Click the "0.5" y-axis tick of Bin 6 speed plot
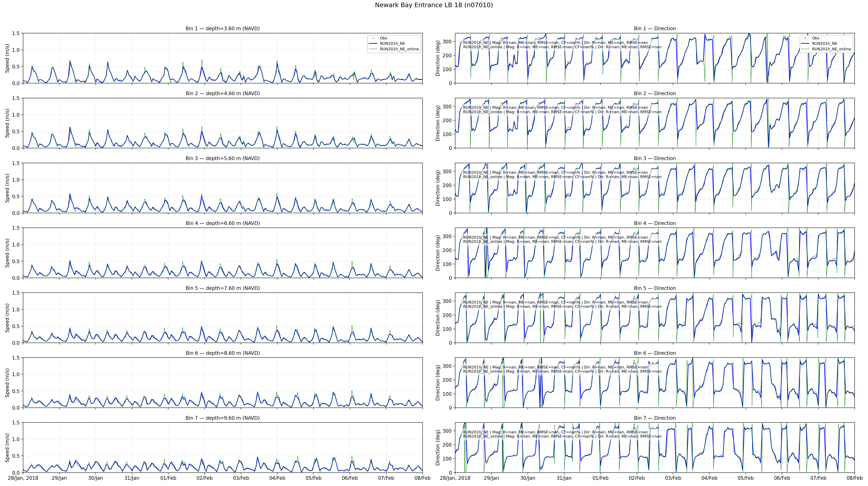Viewport: 868px width, 486px height. pos(16,391)
